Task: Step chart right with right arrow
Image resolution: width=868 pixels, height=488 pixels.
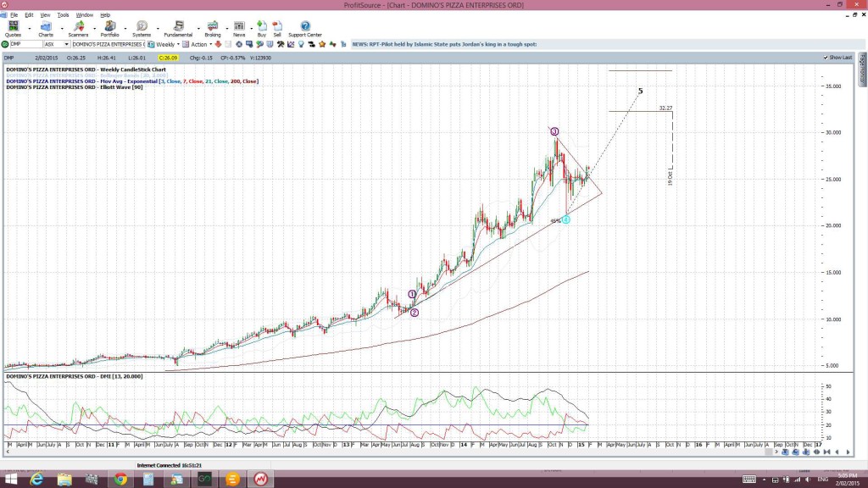Action: click(x=848, y=452)
